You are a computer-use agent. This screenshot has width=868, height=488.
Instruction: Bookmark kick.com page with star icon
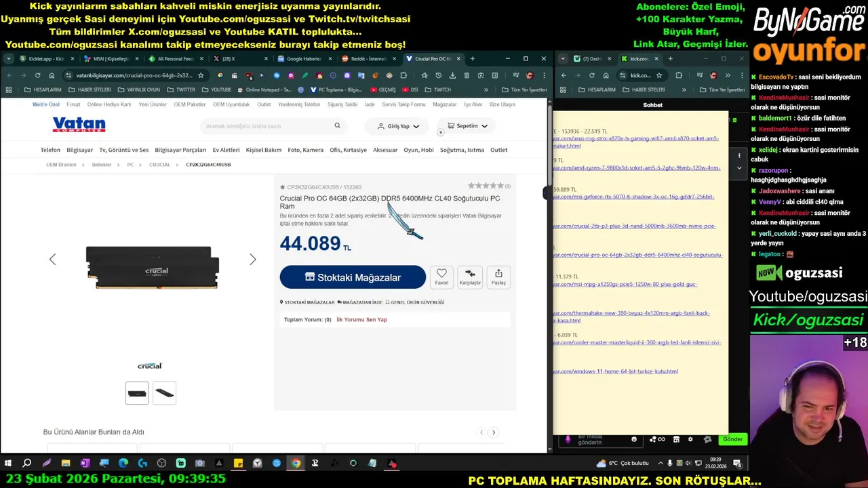click(658, 75)
